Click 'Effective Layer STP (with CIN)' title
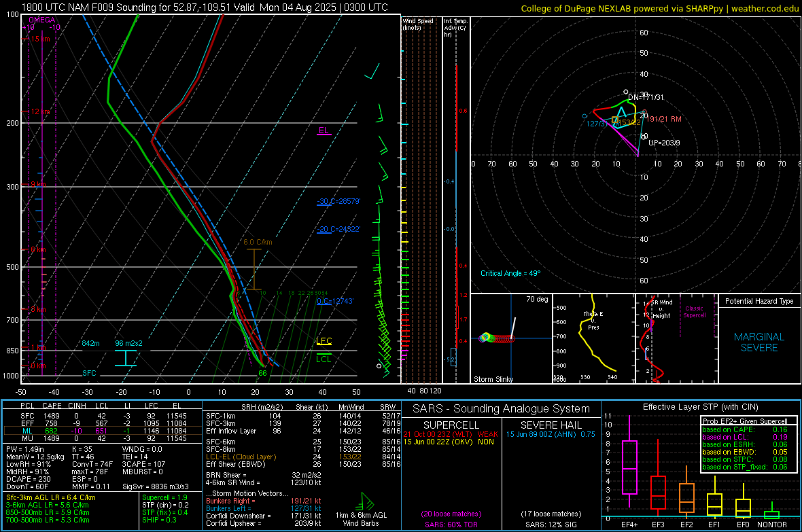This screenshot has height=532, width=802. pos(700,407)
